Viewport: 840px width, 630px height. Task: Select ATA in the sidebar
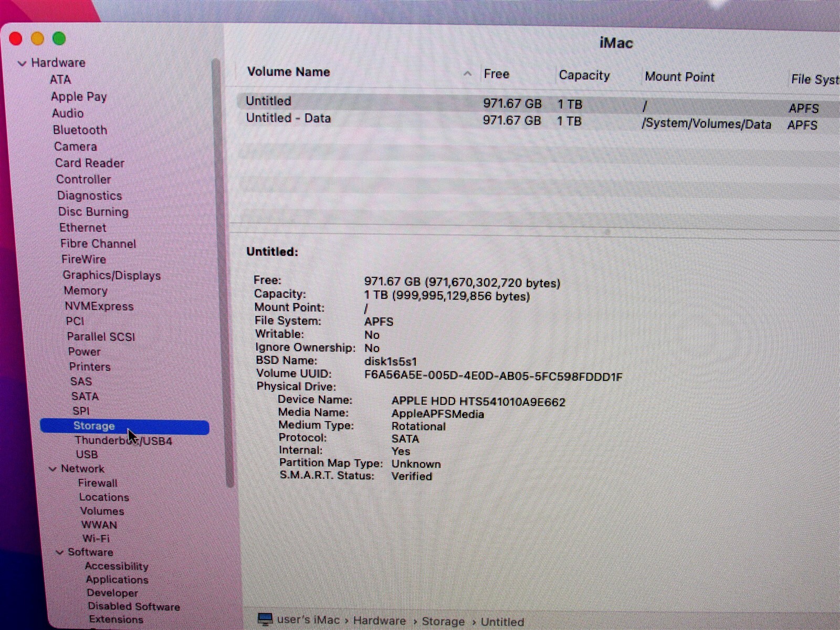[x=60, y=80]
